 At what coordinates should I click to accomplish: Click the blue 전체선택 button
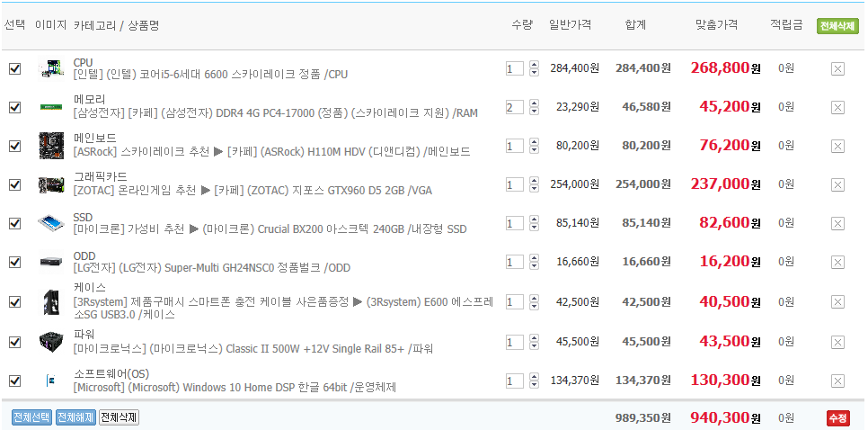click(31, 417)
